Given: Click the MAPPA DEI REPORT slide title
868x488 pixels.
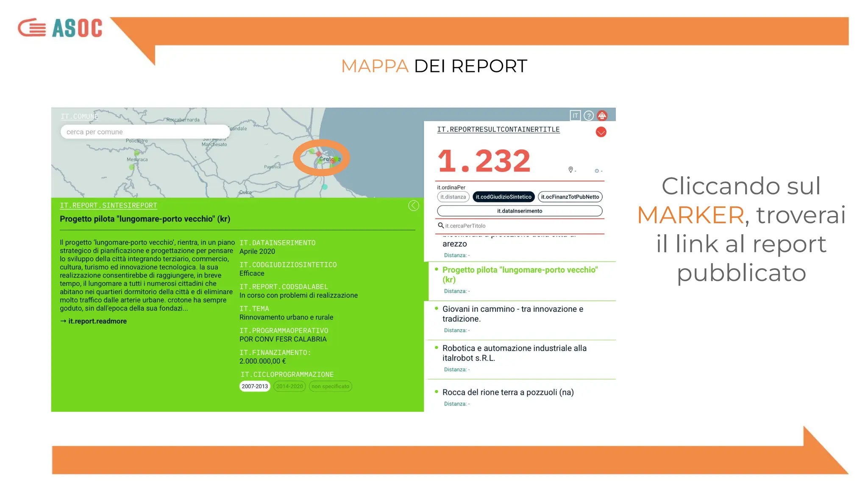Looking at the screenshot, I should point(434,66).
